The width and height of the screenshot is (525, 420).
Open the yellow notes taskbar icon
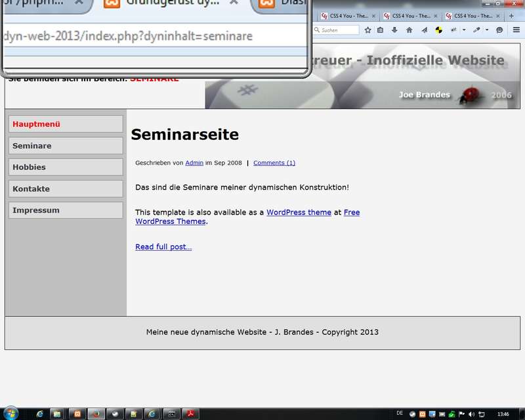tap(134, 414)
